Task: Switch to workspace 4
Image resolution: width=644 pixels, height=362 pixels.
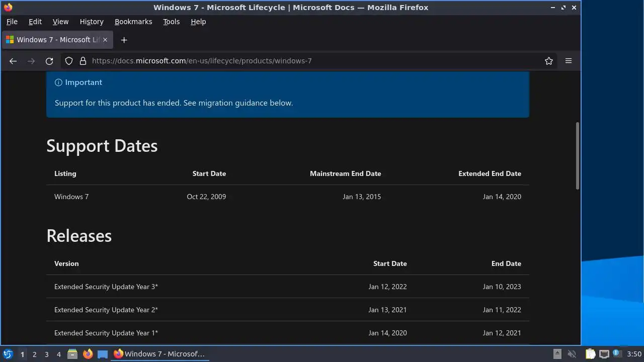Action: 58,354
